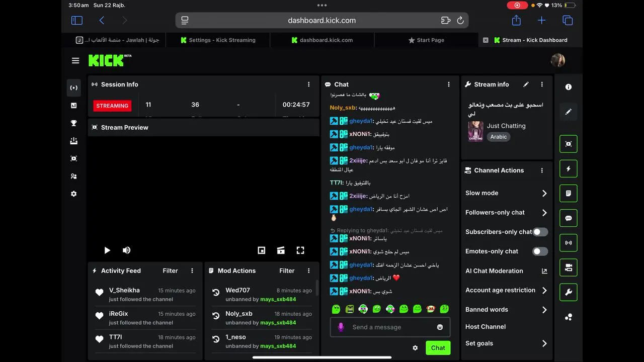Open the profile avatar menu

point(558,60)
